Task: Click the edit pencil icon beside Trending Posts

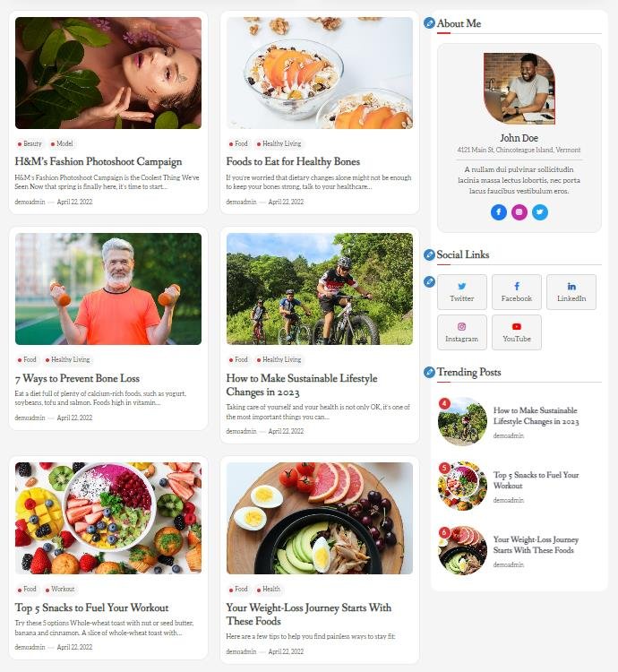Action: pyautogui.click(x=429, y=372)
